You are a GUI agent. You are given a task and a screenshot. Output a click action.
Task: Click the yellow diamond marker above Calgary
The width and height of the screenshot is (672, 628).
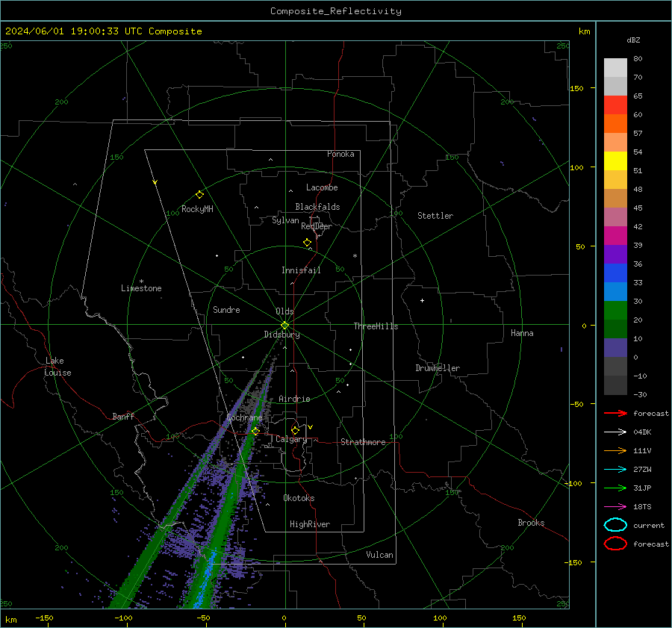coord(295,430)
